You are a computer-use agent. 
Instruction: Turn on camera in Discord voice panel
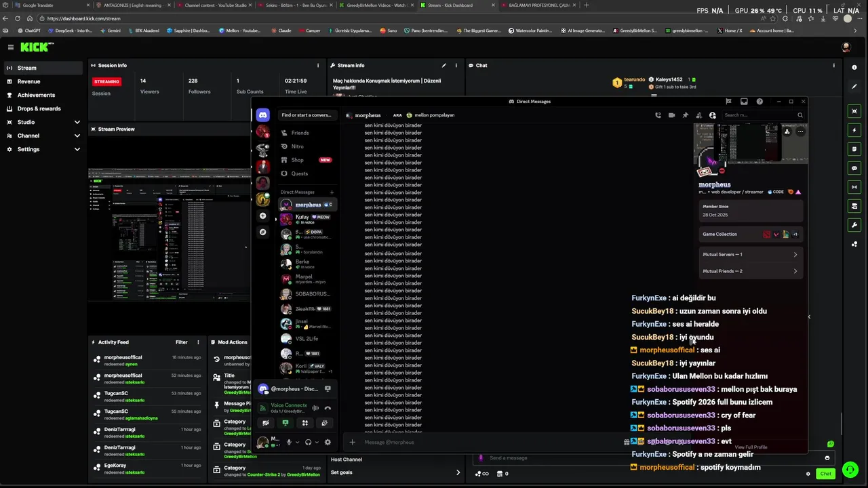(x=266, y=423)
